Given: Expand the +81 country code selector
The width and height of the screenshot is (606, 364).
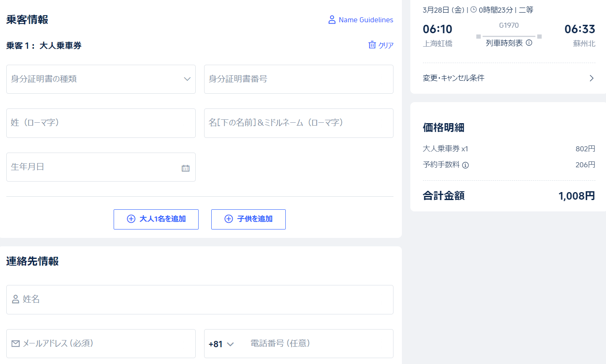Looking at the screenshot, I should (x=221, y=344).
